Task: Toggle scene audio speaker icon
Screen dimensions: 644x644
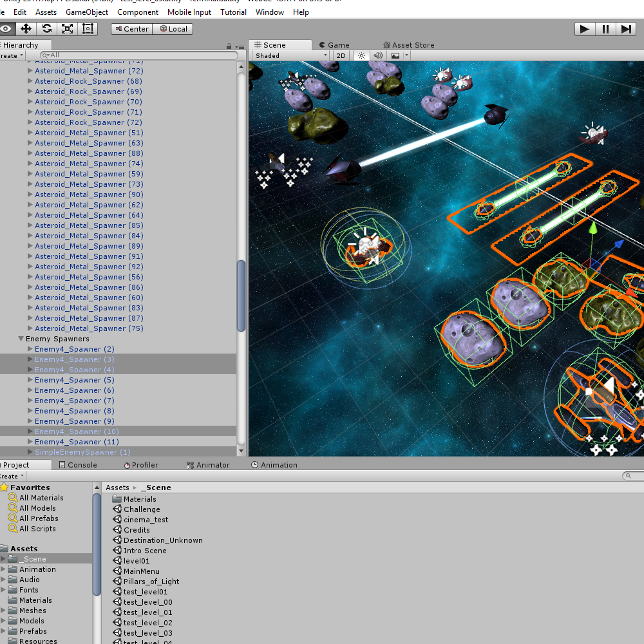Action: tap(378, 55)
